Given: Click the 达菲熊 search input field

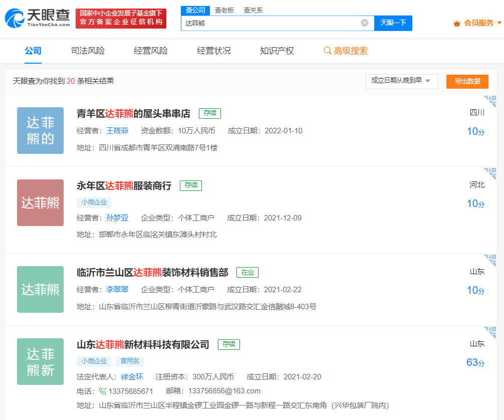Looking at the screenshot, I should click(x=271, y=23).
